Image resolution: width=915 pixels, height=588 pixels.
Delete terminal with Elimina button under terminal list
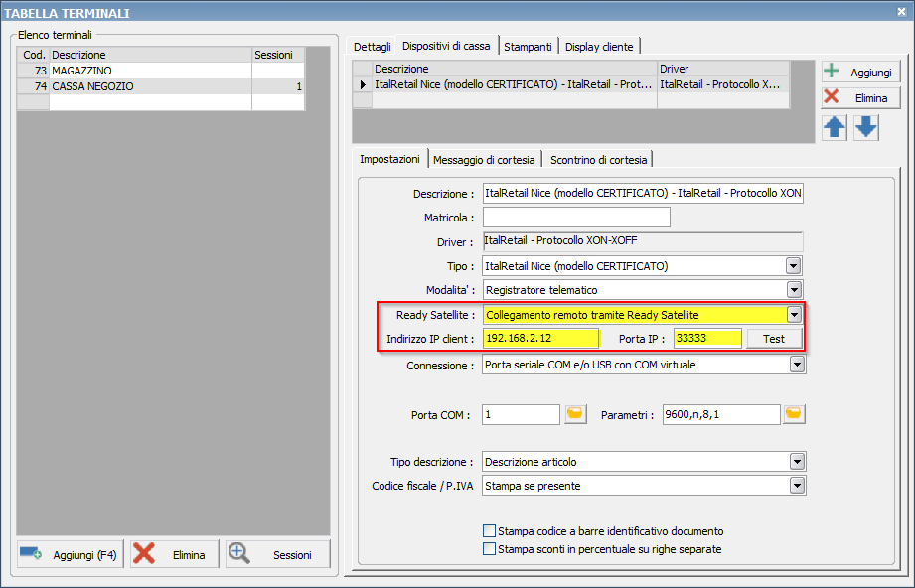pos(174,554)
